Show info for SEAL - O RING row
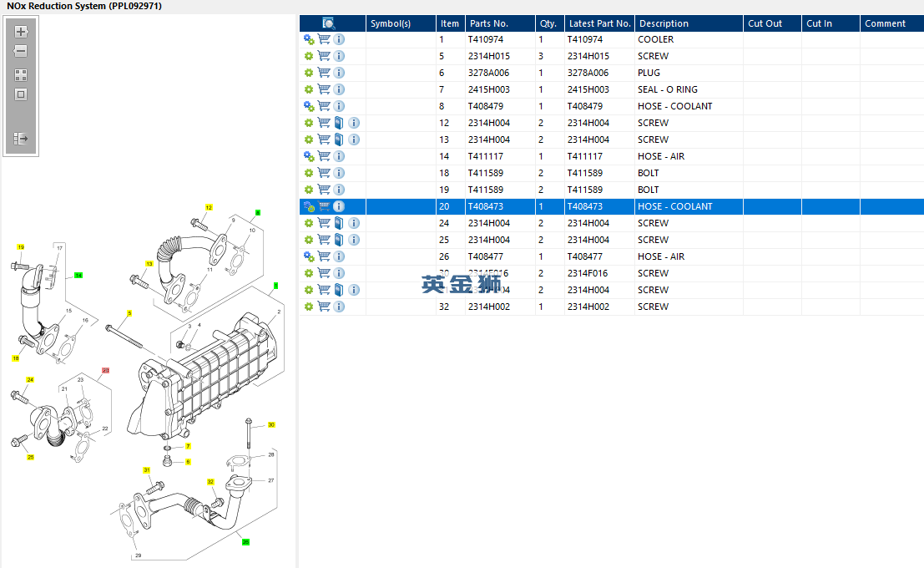Viewport: 924px width, 568px height. pos(339,89)
